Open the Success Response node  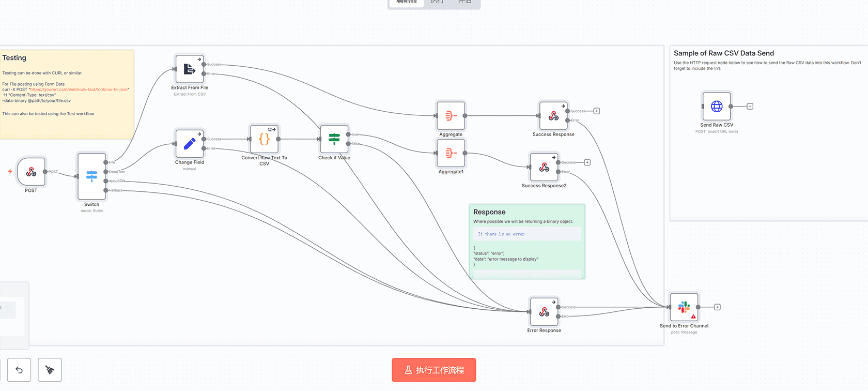pyautogui.click(x=553, y=116)
